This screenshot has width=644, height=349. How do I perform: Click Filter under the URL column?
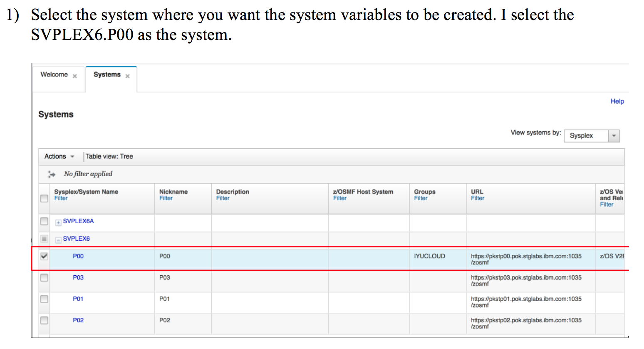(x=477, y=198)
